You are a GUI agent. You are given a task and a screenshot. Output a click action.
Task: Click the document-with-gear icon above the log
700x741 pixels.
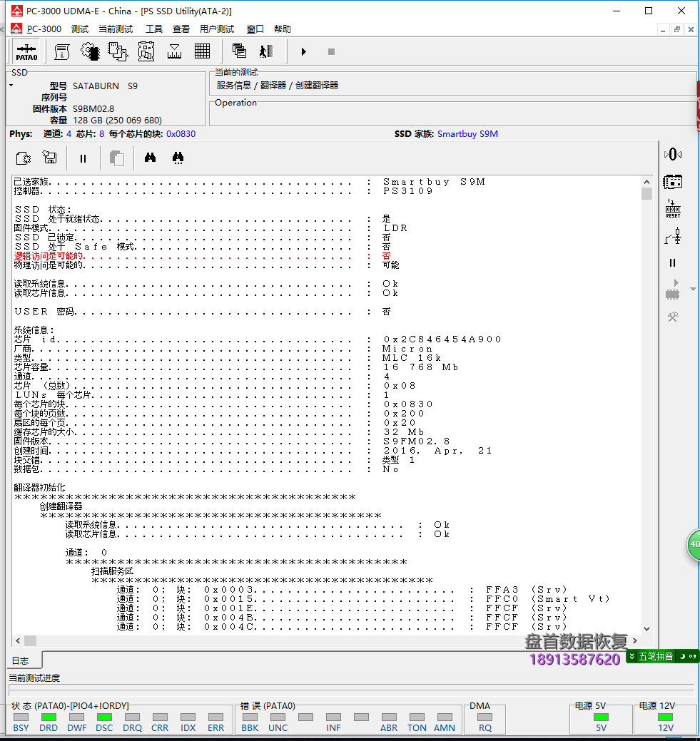point(23,158)
